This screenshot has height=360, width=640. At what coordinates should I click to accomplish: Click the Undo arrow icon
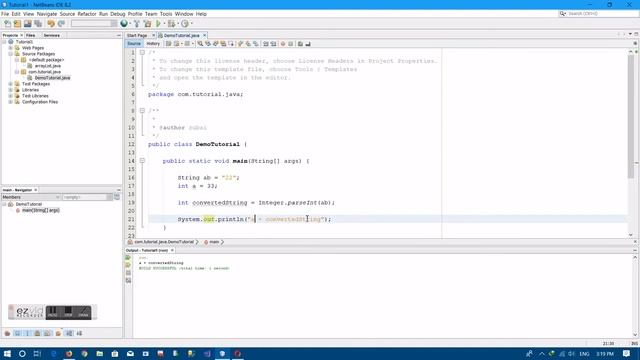51,24
